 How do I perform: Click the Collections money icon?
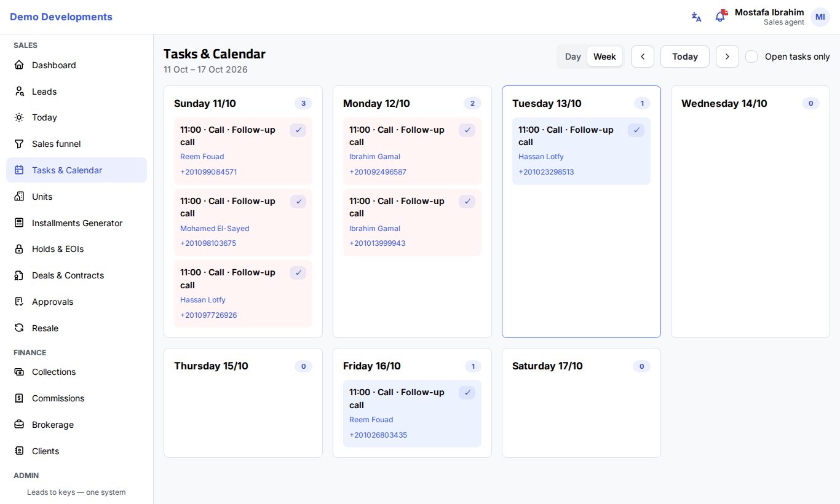coord(19,372)
